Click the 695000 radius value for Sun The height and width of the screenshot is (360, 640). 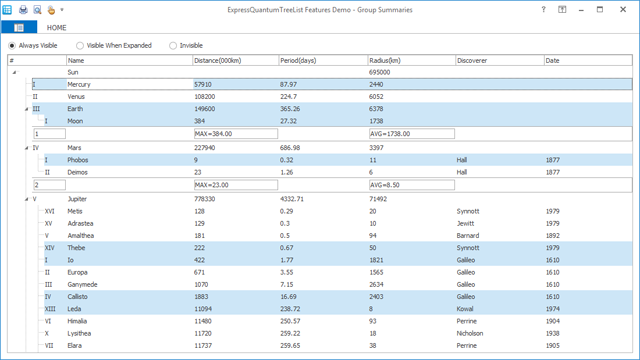coord(380,72)
